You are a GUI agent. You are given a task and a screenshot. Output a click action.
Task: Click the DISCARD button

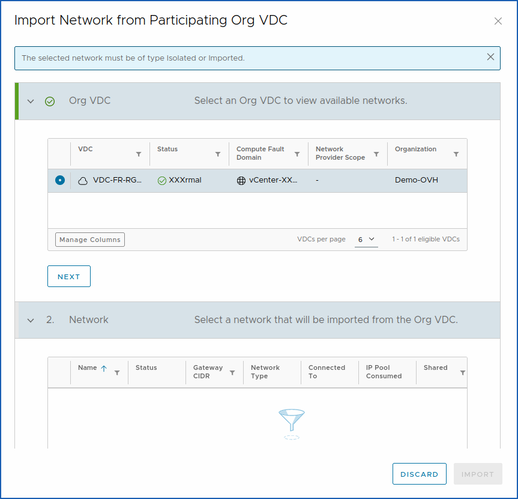click(x=419, y=474)
